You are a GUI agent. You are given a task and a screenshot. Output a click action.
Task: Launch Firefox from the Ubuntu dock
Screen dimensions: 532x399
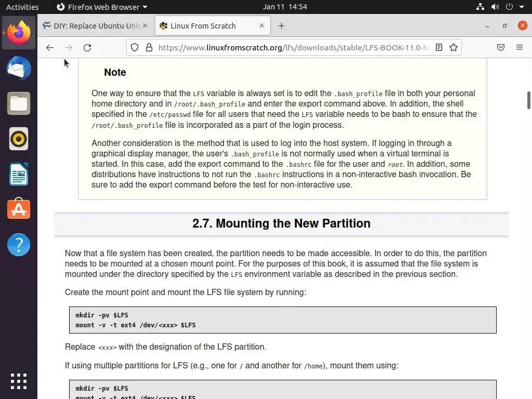19,33
